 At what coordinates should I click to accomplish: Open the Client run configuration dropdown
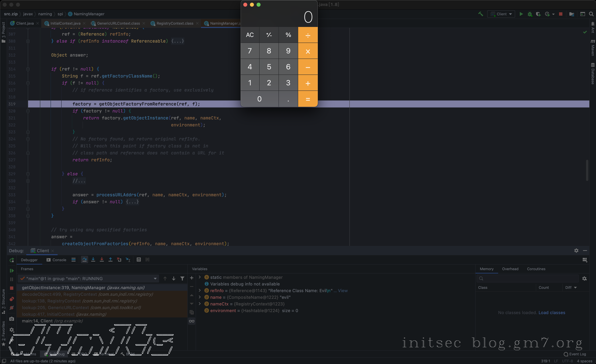coord(501,14)
